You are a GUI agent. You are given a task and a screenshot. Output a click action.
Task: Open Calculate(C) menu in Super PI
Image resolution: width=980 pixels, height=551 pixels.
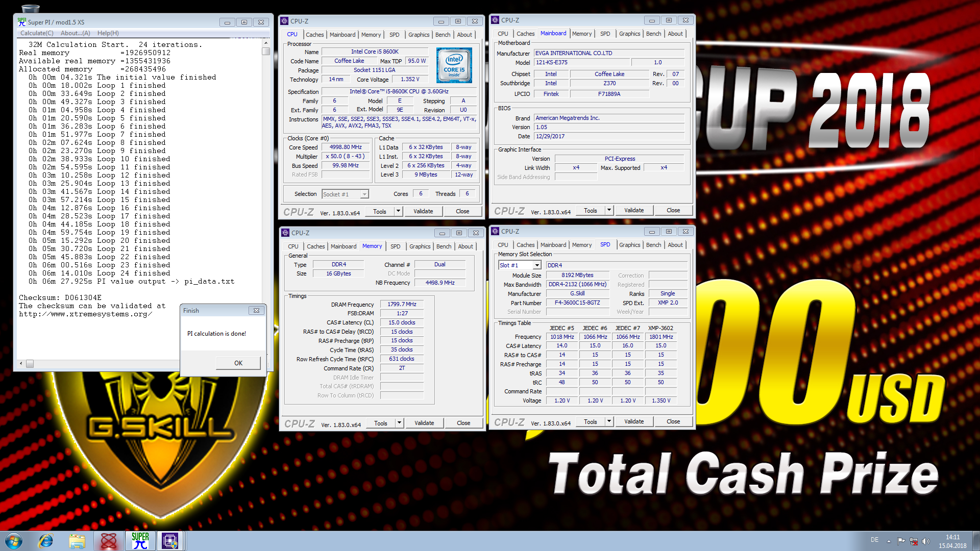[x=37, y=33]
